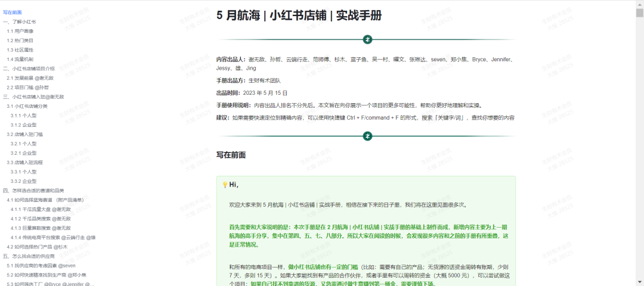Screen dimensions: 644x286
Task: Open 3.1 小红书店铺分类 section
Action: click(27, 106)
